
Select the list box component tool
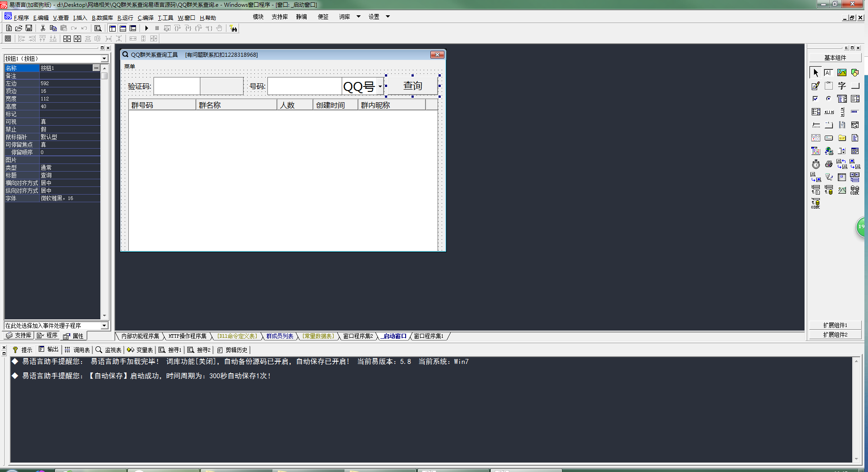(x=855, y=99)
